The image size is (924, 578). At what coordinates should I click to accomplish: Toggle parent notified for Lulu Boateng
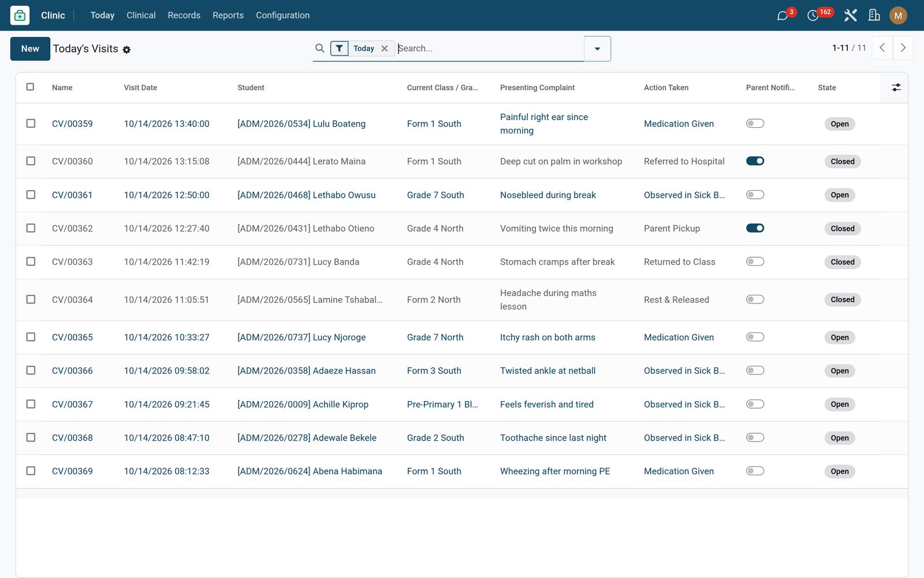755,124
